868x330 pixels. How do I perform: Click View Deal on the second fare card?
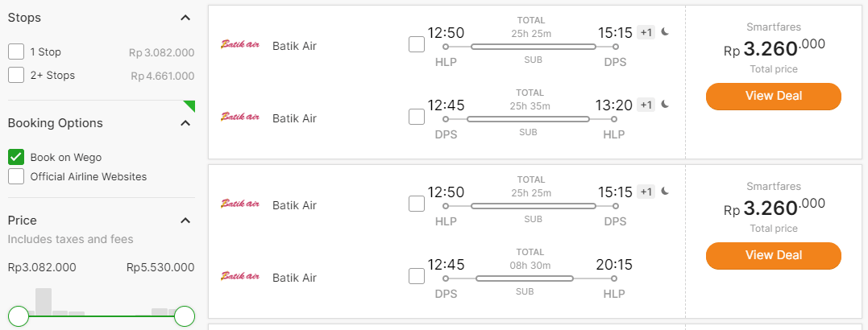click(774, 255)
